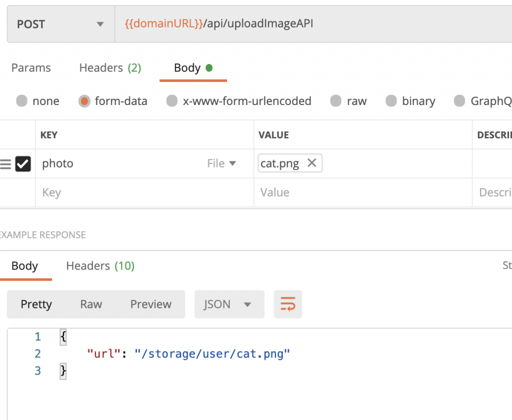This screenshot has width=512, height=420.
Task: Select the form-data radio option
Action: coord(84,101)
